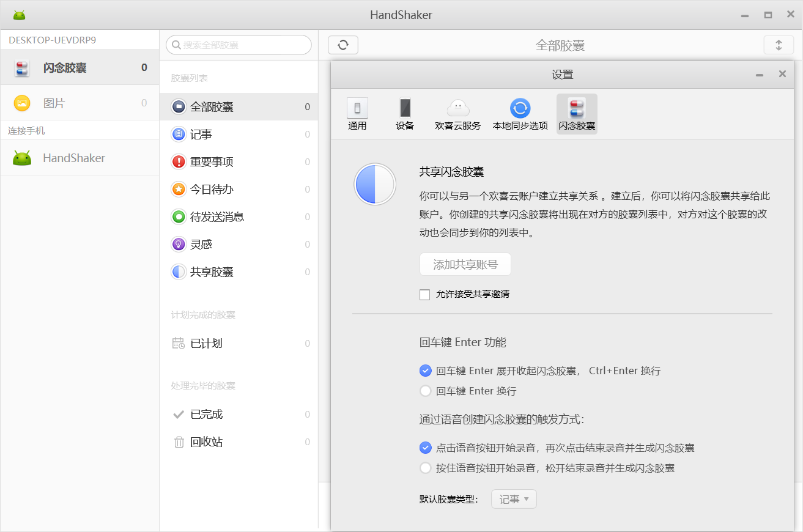Click the 计划完成的胶囊 section label
This screenshot has width=803, height=532.
click(203, 315)
